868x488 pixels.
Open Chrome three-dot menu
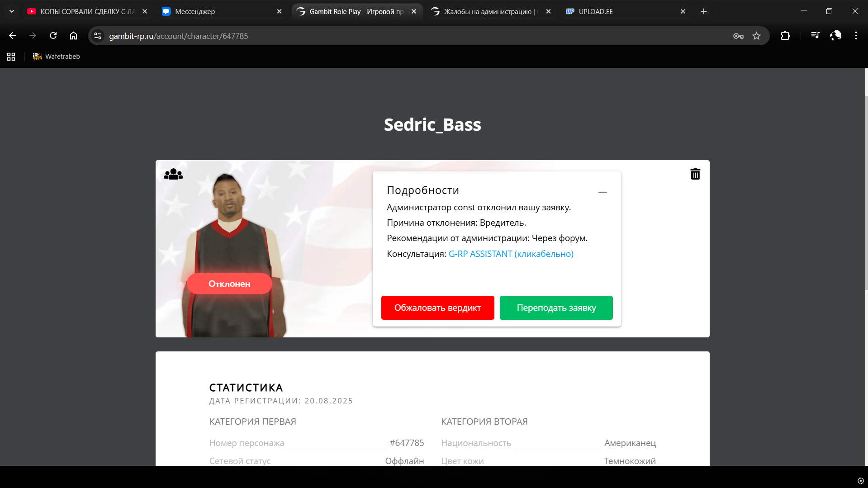coord(856,36)
